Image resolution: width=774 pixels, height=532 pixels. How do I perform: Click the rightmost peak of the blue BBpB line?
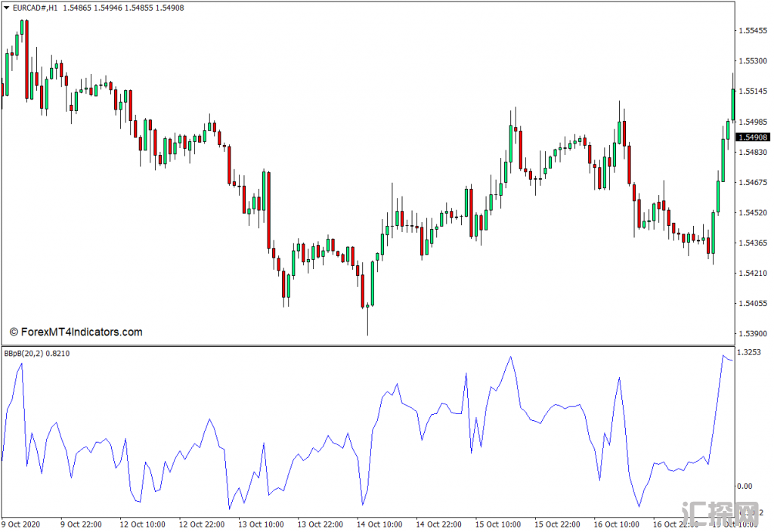point(723,356)
